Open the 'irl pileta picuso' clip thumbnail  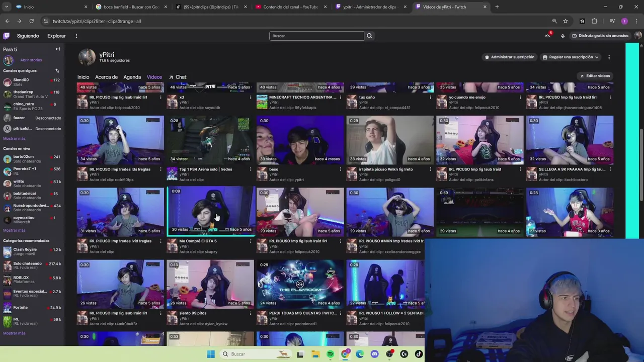(x=390, y=140)
